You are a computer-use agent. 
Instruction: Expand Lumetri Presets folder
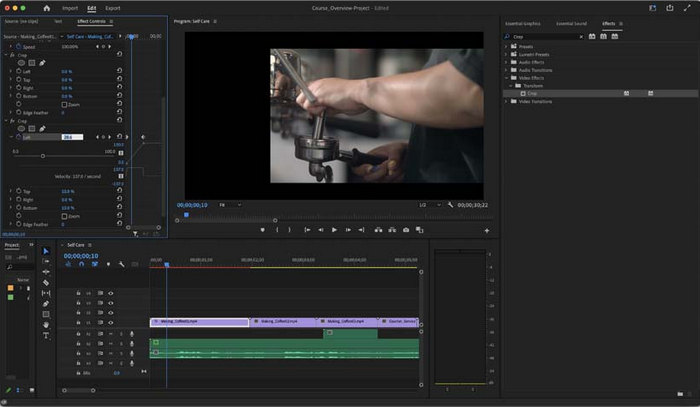506,54
